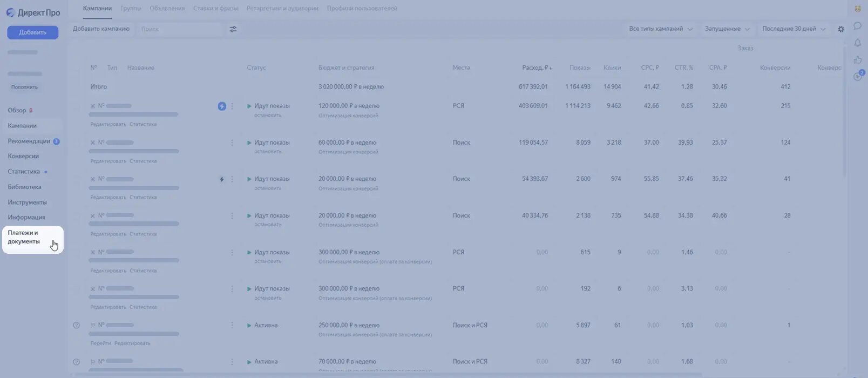The height and width of the screenshot is (378, 868).
Task: Open the three-dot menu for the 120 000,00 ₽ campaign
Action: (x=232, y=106)
